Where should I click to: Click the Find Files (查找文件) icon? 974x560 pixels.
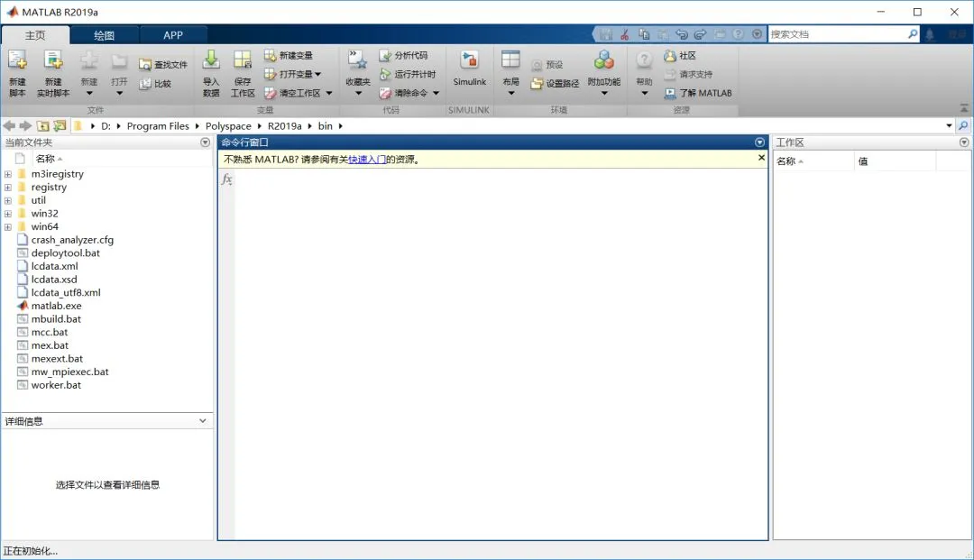coord(144,65)
